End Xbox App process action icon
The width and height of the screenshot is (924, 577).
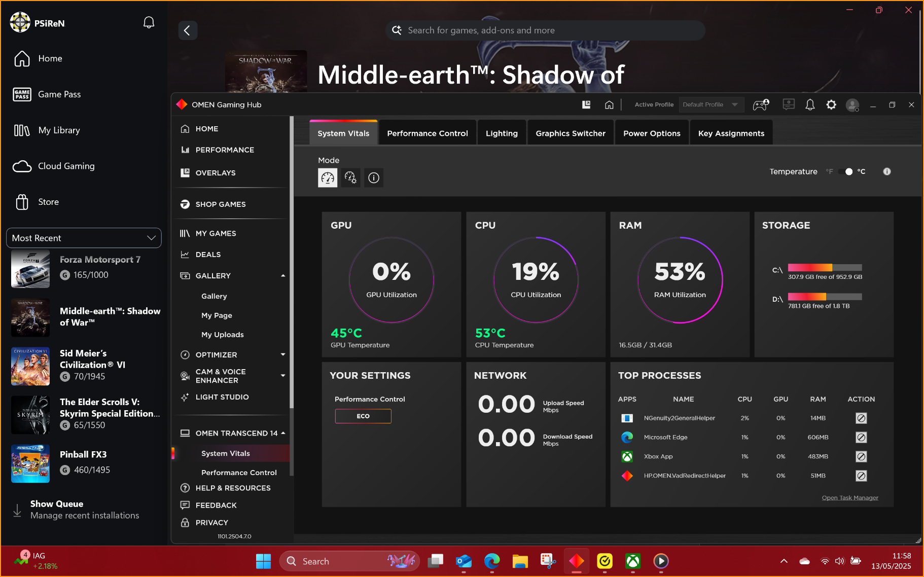[861, 457]
